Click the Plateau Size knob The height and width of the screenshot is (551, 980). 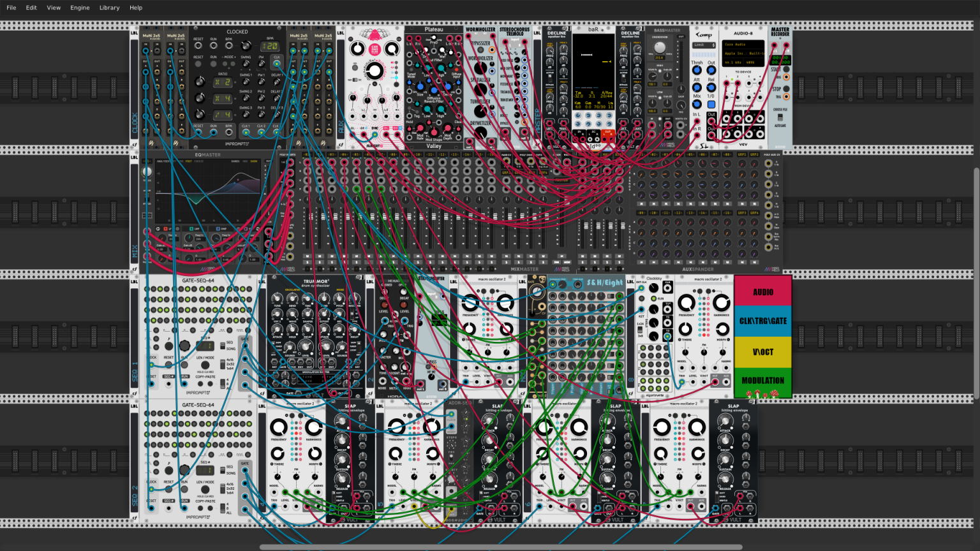pos(420,87)
